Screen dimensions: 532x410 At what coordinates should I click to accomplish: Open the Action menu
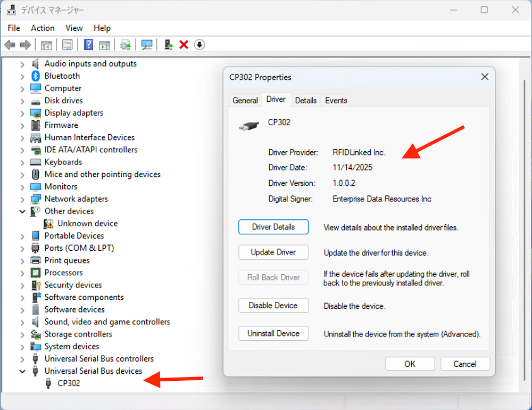pyautogui.click(x=43, y=28)
